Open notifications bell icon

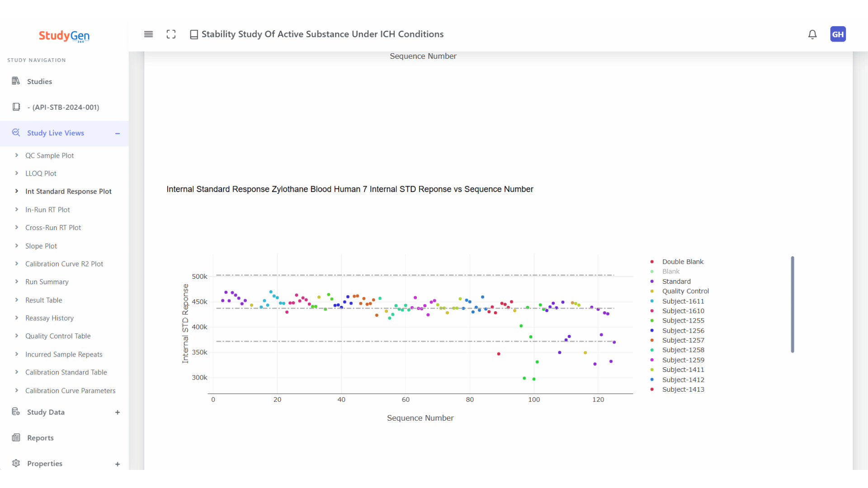click(x=812, y=34)
